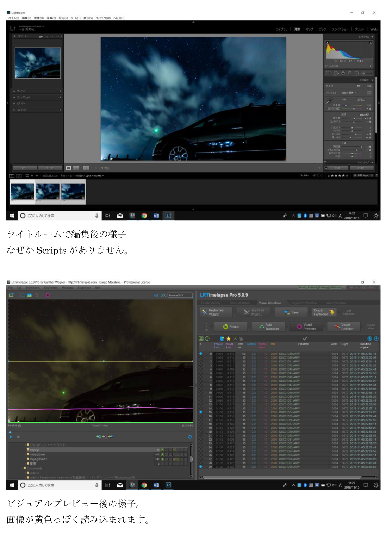Click the blue export icon above the LRTimelapse table
This screenshot has height=535, width=392.
(222, 338)
